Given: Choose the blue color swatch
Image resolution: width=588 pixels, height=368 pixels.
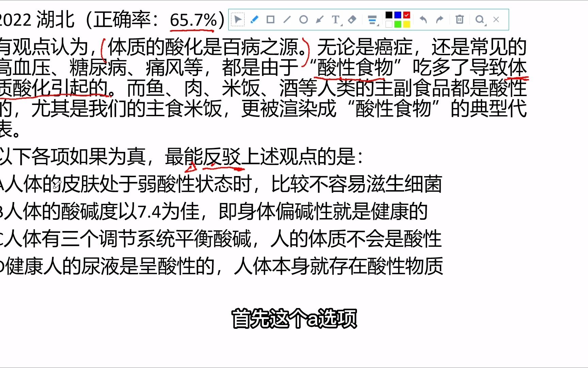Looking at the screenshot, I should coord(398,15).
